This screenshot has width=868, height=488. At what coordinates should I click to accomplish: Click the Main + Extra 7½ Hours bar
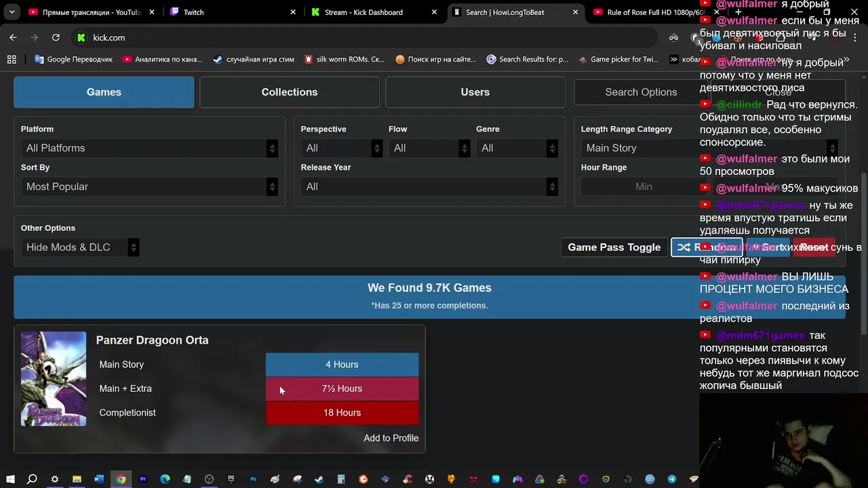tap(342, 388)
